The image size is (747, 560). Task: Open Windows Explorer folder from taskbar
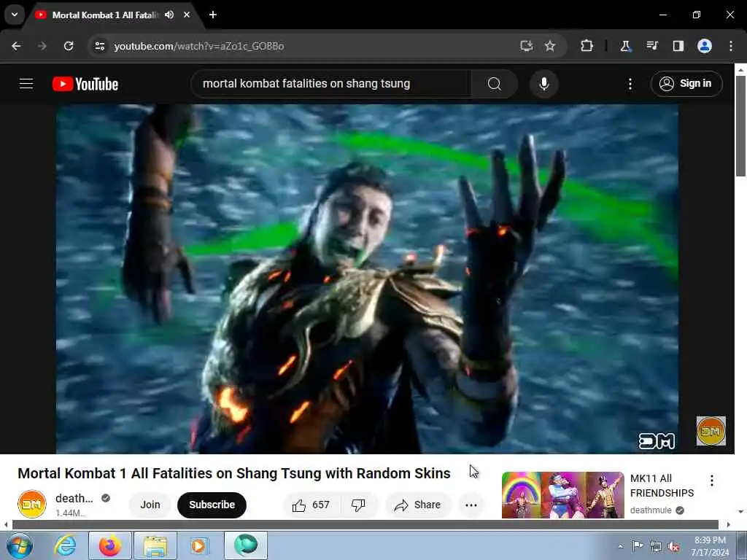[x=155, y=545]
